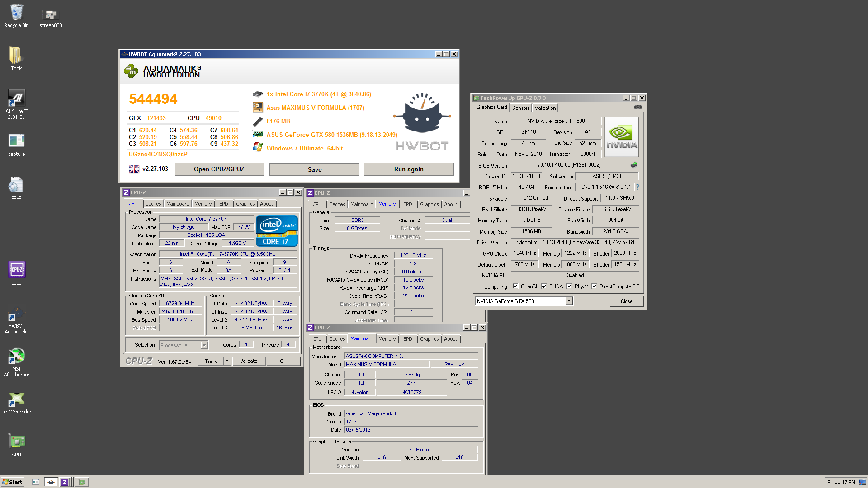Toggle the CUDA checkbox

pyautogui.click(x=544, y=286)
